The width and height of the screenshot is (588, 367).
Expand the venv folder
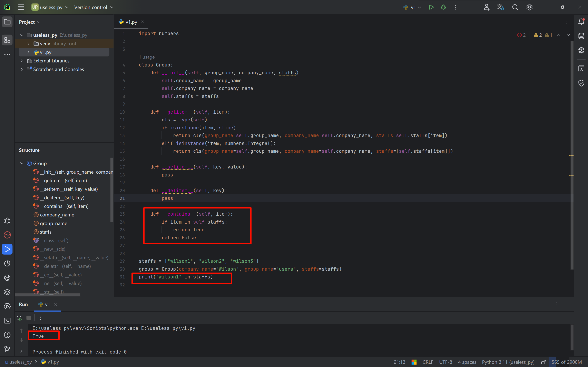point(28,44)
